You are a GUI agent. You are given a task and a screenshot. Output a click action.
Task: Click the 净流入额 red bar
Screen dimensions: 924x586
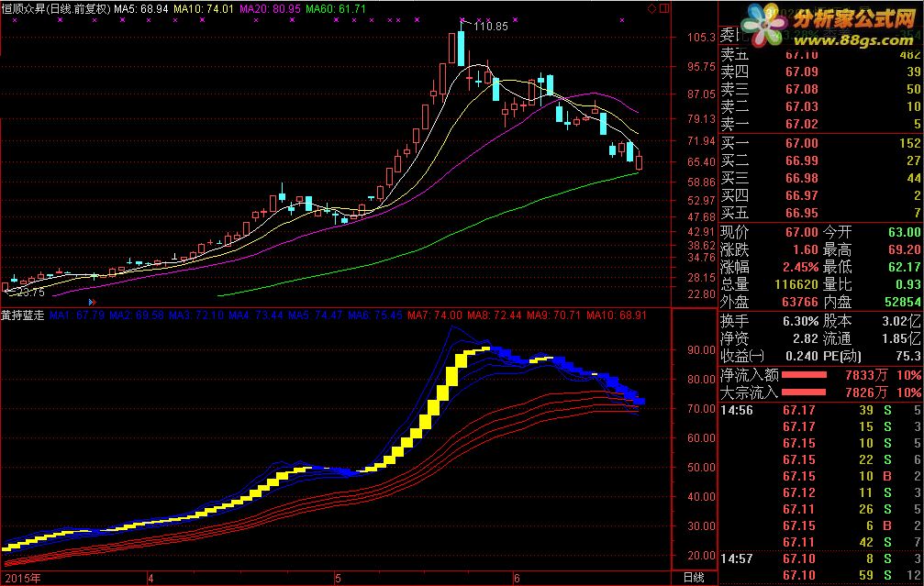coord(804,375)
